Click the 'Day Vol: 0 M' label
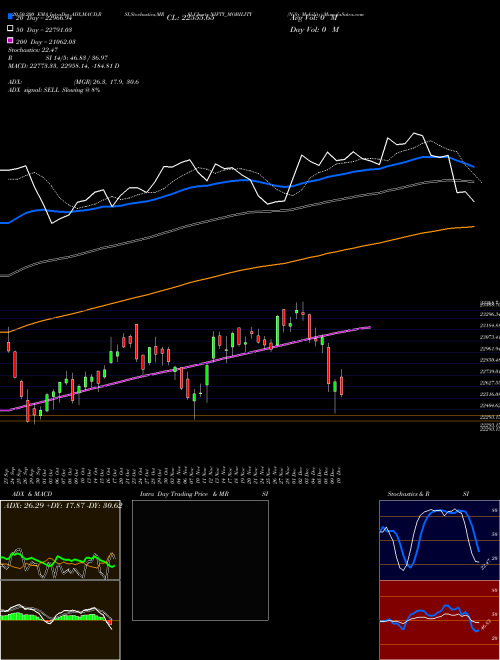This screenshot has height=660, width=500. click(314, 30)
